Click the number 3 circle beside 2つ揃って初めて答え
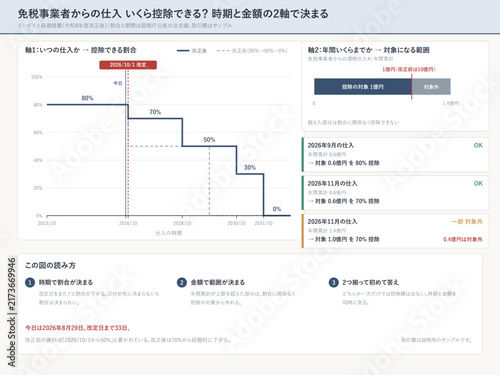 tap(333, 283)
